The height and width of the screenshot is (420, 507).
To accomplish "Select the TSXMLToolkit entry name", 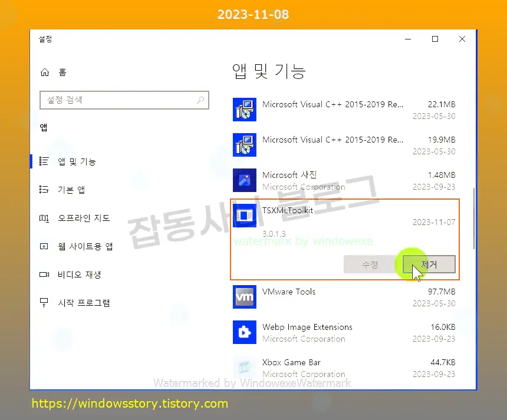I will (x=288, y=210).
